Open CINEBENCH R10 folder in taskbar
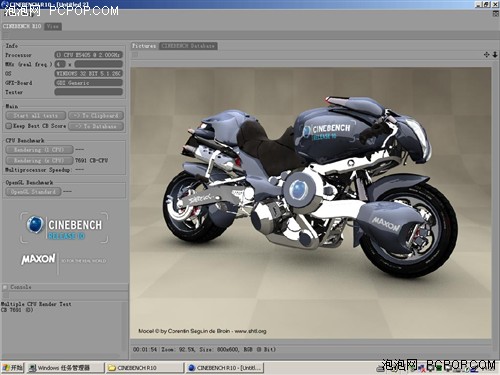 [144, 368]
